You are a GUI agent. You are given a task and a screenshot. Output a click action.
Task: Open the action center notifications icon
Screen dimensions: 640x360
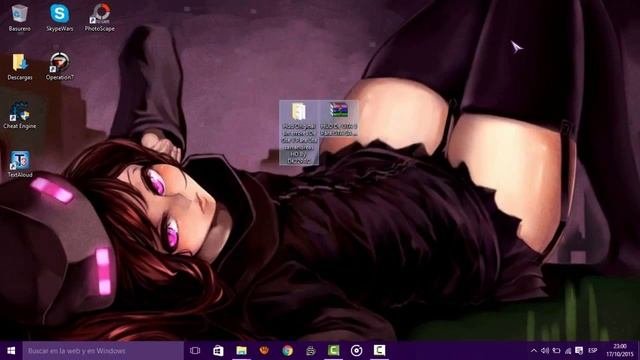pos(579,351)
